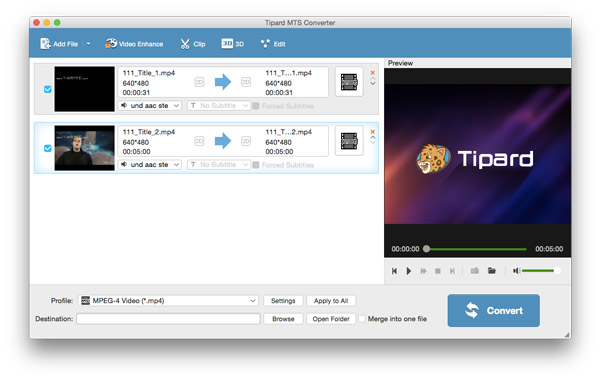Click the source name 111_Title_1.mp4
The height and width of the screenshot is (380, 600).
tap(148, 73)
